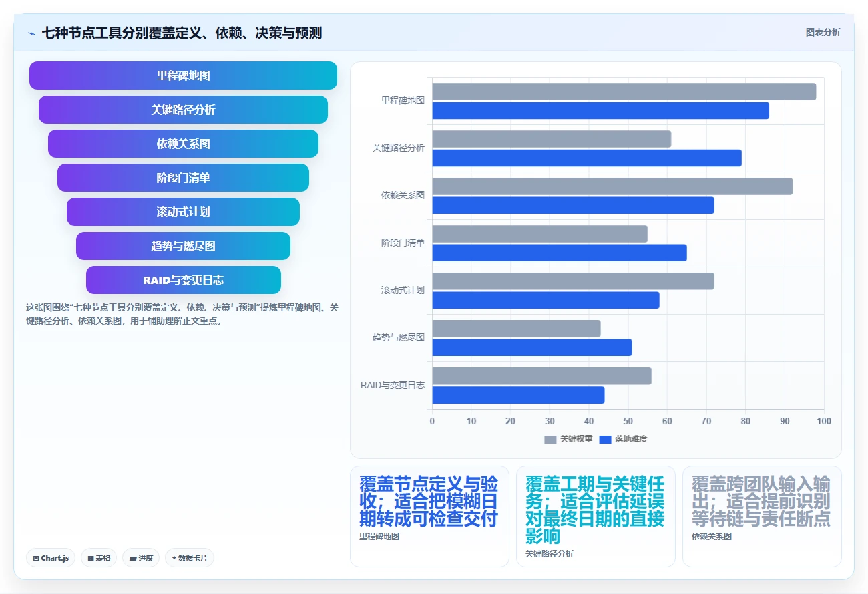Click the gray 关键权重 legend swatch
Screen dimensions: 868x594
click(550, 439)
